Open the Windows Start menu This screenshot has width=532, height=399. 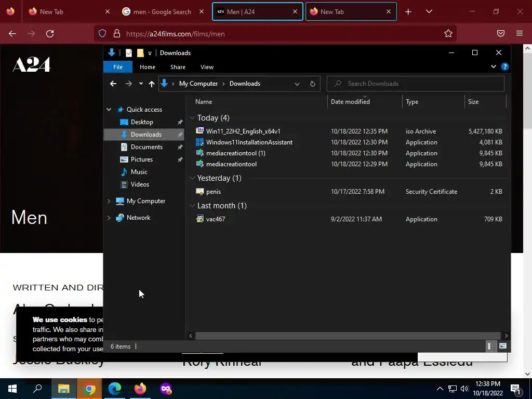[x=12, y=389]
